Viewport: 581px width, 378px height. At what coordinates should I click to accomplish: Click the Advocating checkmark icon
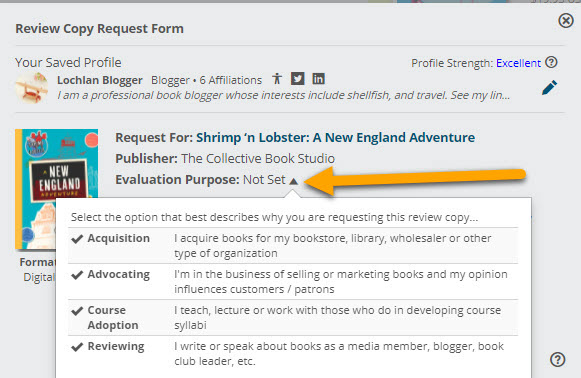(x=77, y=275)
